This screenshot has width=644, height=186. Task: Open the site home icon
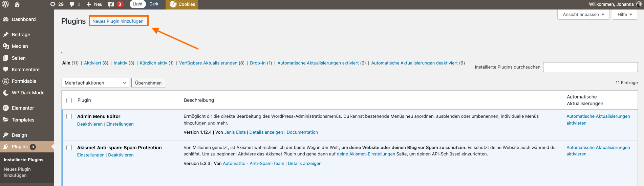click(17, 4)
